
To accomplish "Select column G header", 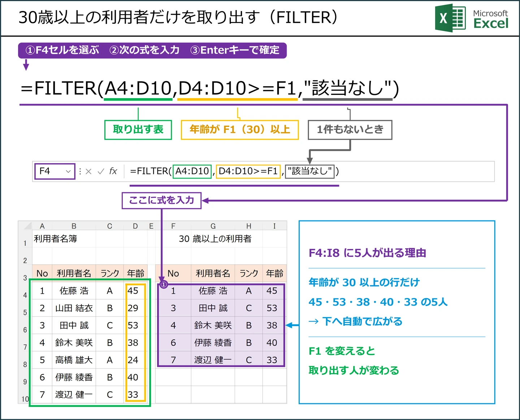I will (213, 226).
